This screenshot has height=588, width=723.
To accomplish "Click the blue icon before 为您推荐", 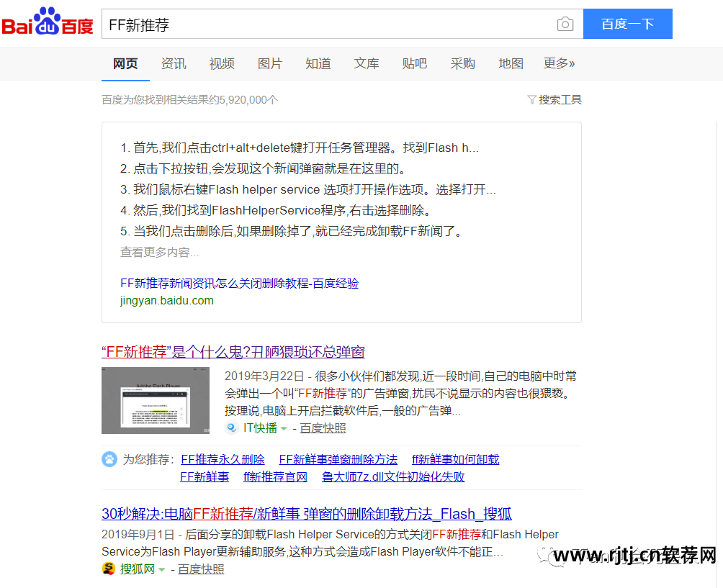I will (109, 459).
